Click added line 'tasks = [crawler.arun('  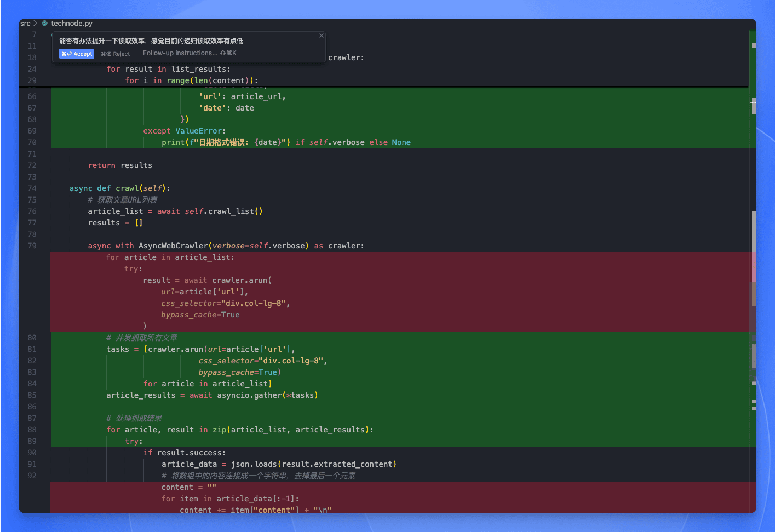pyautogui.click(x=201, y=349)
